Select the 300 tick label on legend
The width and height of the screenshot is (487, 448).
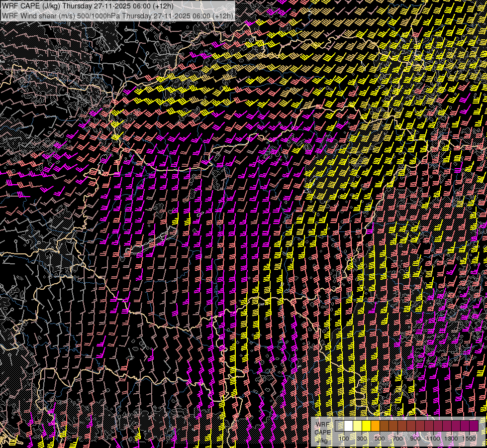click(362, 439)
